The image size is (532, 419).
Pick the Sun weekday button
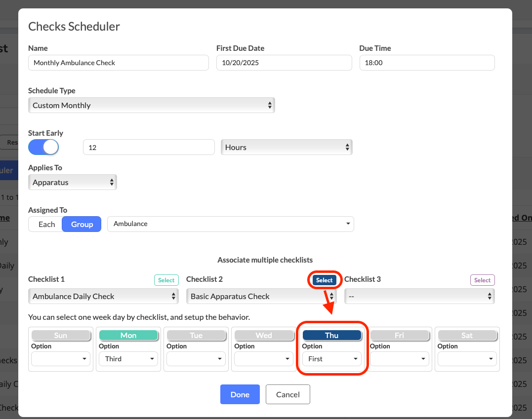[60, 335]
